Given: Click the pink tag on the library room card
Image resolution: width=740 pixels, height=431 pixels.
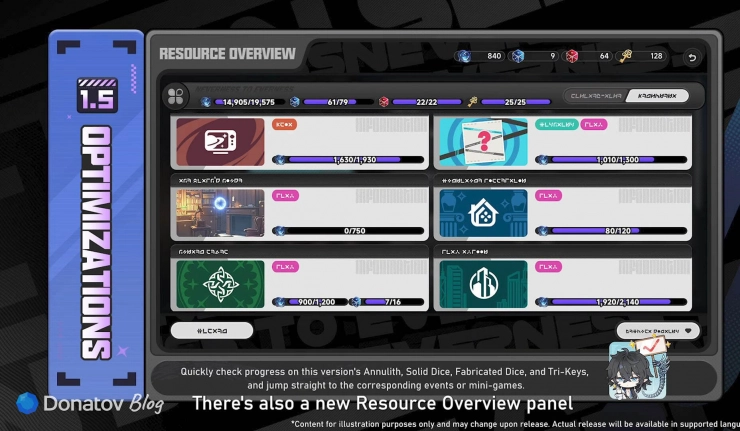Looking at the screenshot, I should (285, 195).
